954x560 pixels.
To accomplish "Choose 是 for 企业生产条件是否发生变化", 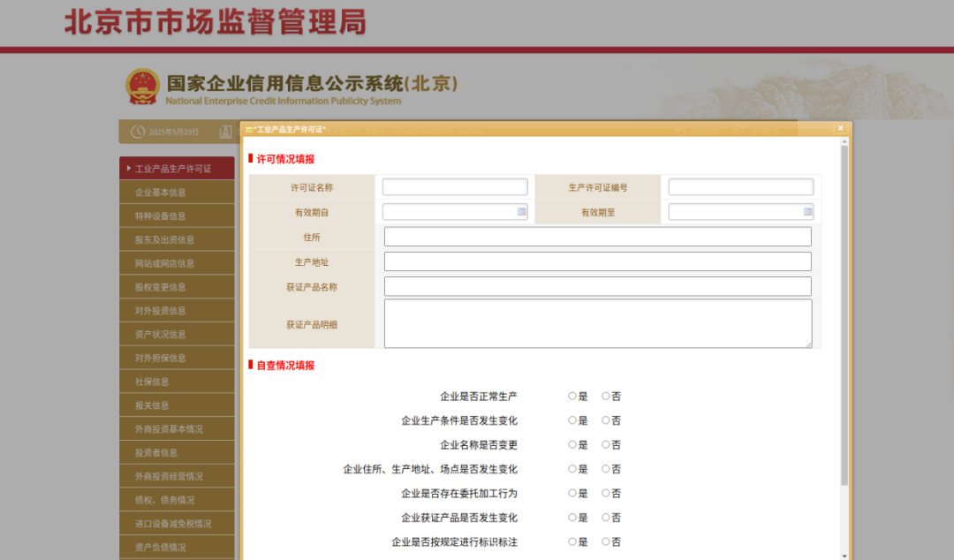I will pos(572,420).
